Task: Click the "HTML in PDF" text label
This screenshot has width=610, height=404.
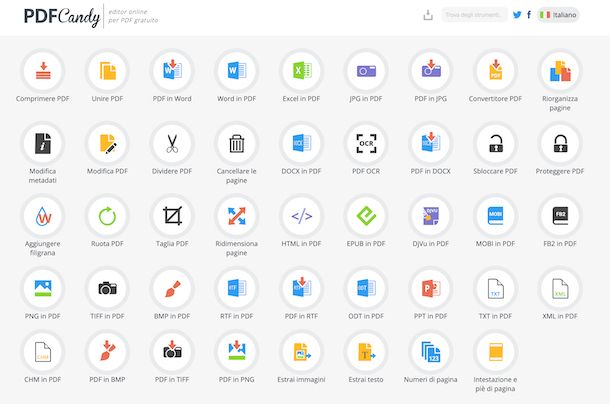Action: (301, 244)
